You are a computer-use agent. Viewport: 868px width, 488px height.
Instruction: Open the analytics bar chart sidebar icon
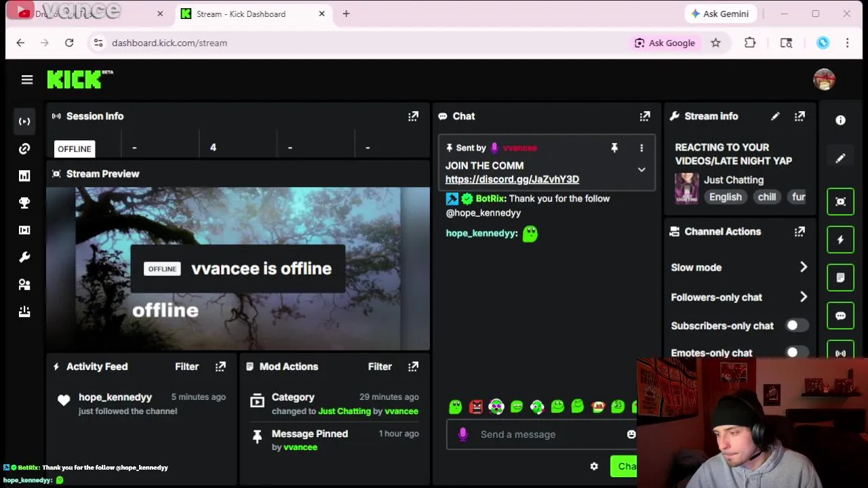24,176
